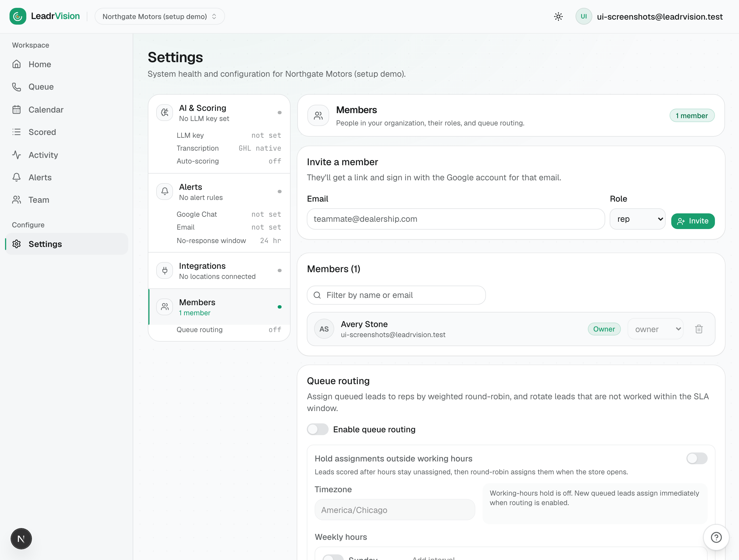This screenshot has width=739, height=560.
Task: Click the LeadrVision logo icon
Action: click(x=18, y=16)
